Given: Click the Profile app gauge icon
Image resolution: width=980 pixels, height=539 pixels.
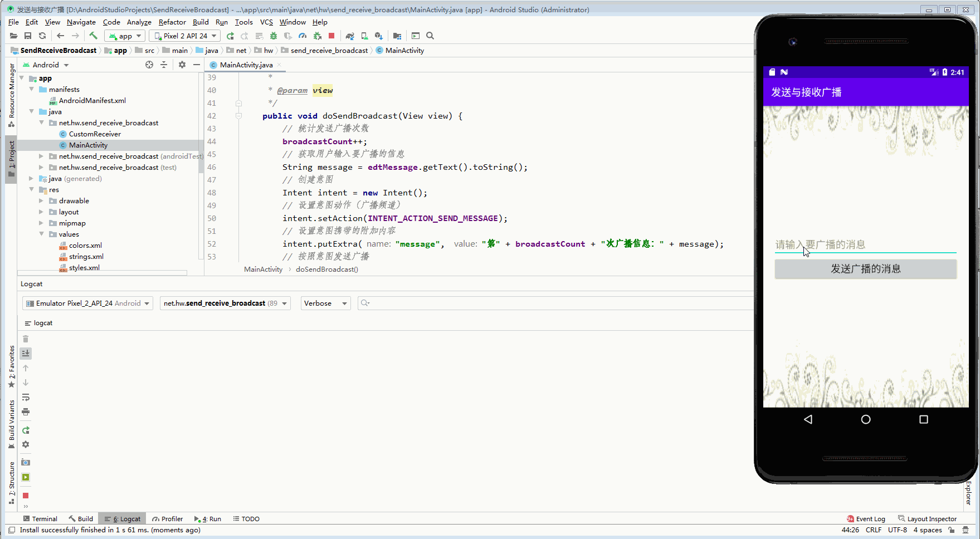Looking at the screenshot, I should (x=303, y=36).
